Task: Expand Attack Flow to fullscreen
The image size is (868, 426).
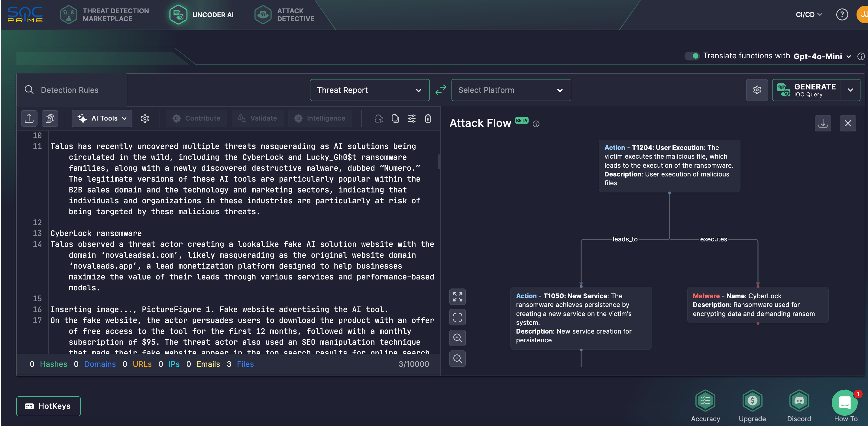Action: 457,297
